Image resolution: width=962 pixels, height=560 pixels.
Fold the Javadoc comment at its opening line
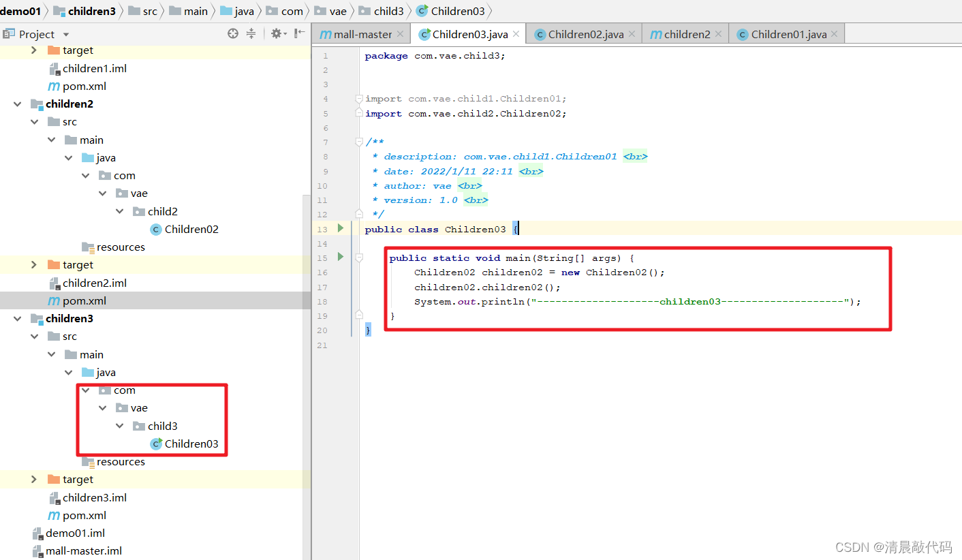click(359, 142)
